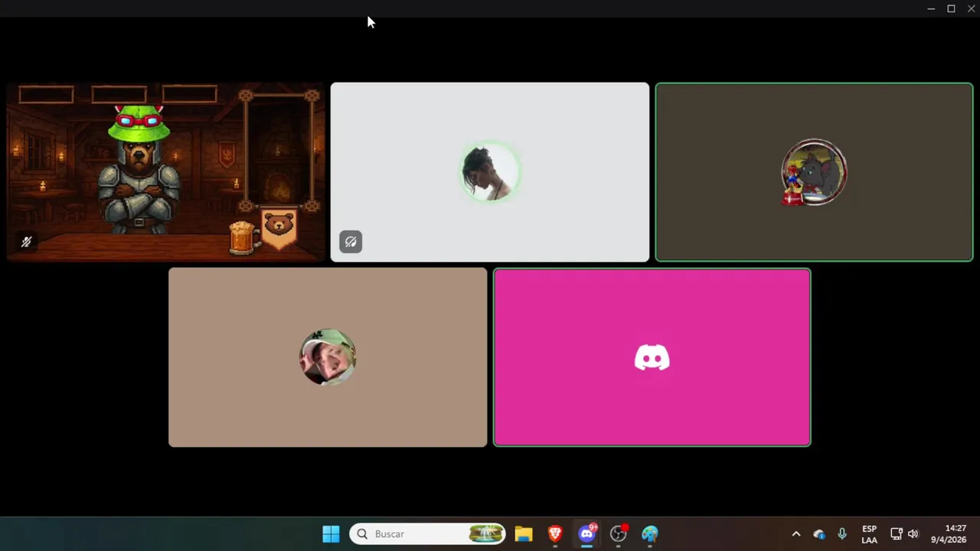Select the tan tile participant avatar

pos(328,357)
